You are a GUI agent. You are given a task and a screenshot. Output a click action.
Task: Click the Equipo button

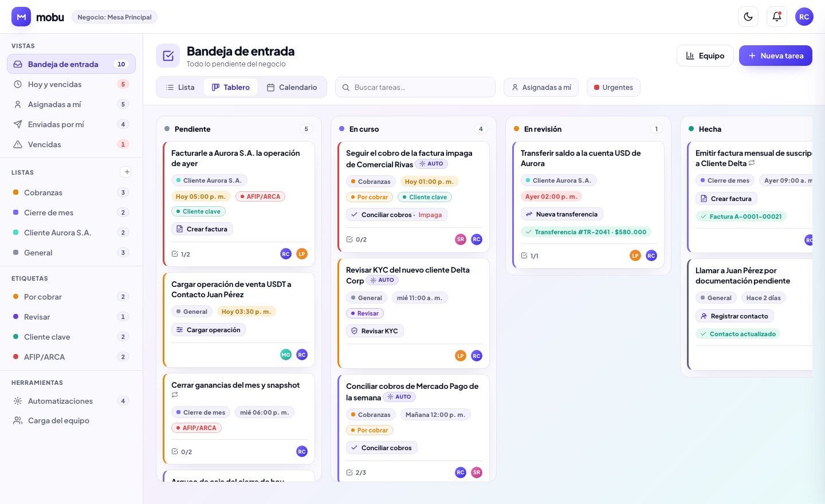[705, 56]
